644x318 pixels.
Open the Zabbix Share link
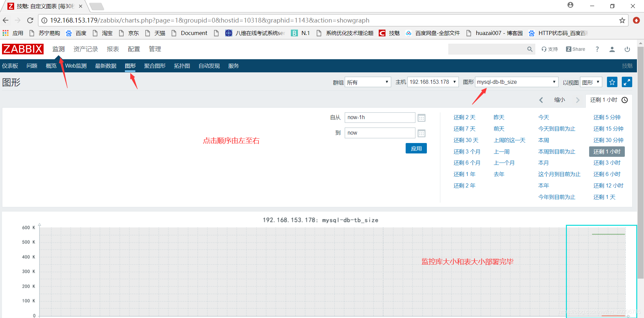(x=576, y=49)
